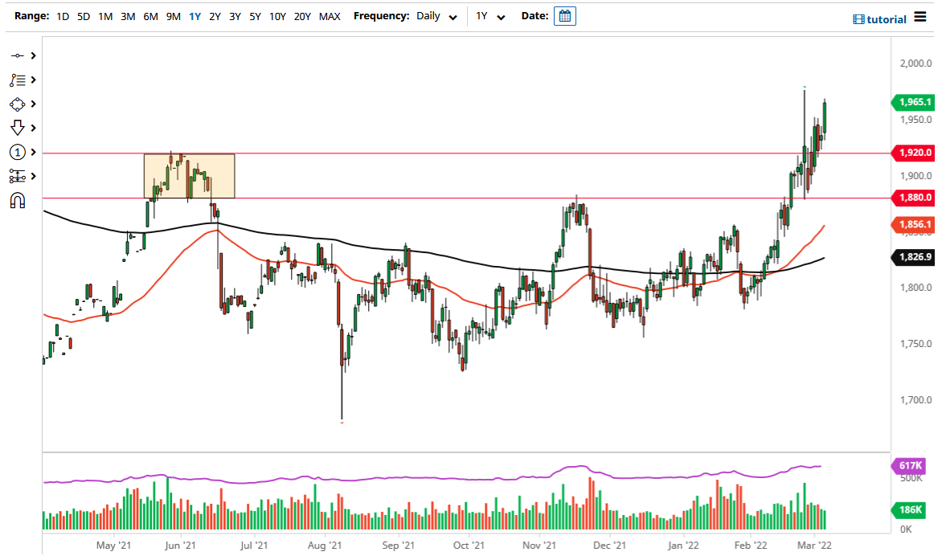The height and width of the screenshot is (560, 942).
Task: Select the highlighted June consolidation rectangle
Action: [x=189, y=176]
